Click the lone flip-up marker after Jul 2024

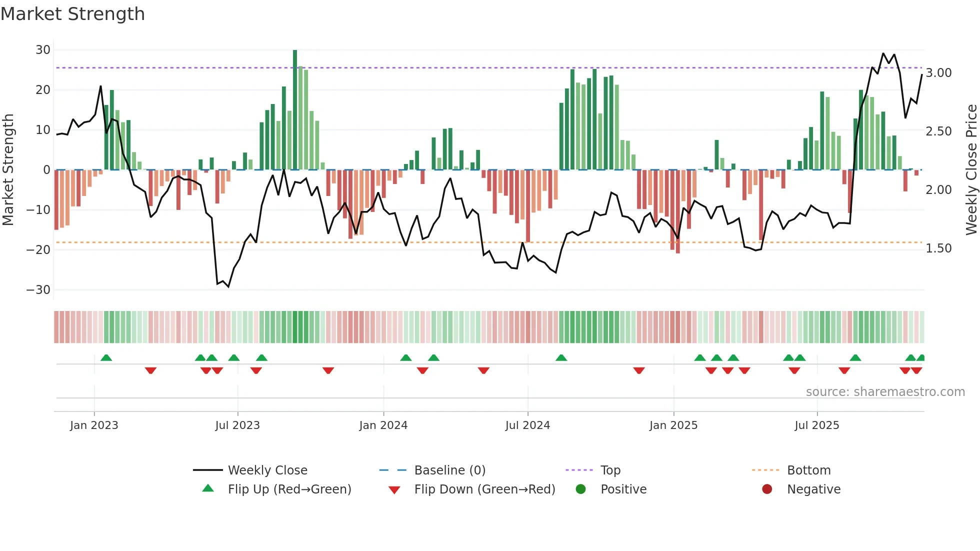coord(561,358)
